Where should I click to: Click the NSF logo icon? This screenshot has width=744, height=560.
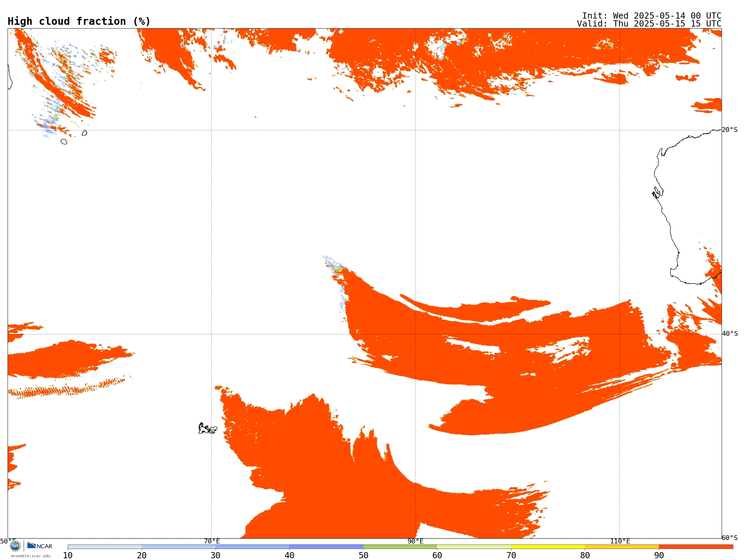click(15, 546)
